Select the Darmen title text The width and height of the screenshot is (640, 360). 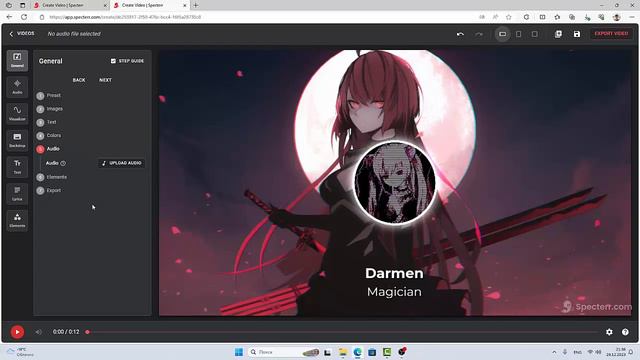pos(394,273)
